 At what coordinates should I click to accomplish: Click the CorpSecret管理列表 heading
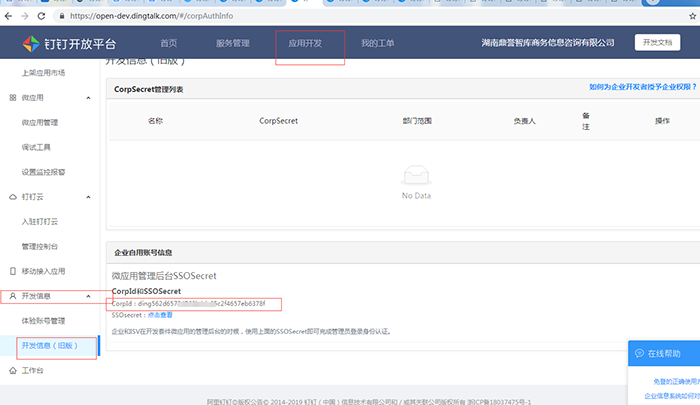click(x=149, y=89)
